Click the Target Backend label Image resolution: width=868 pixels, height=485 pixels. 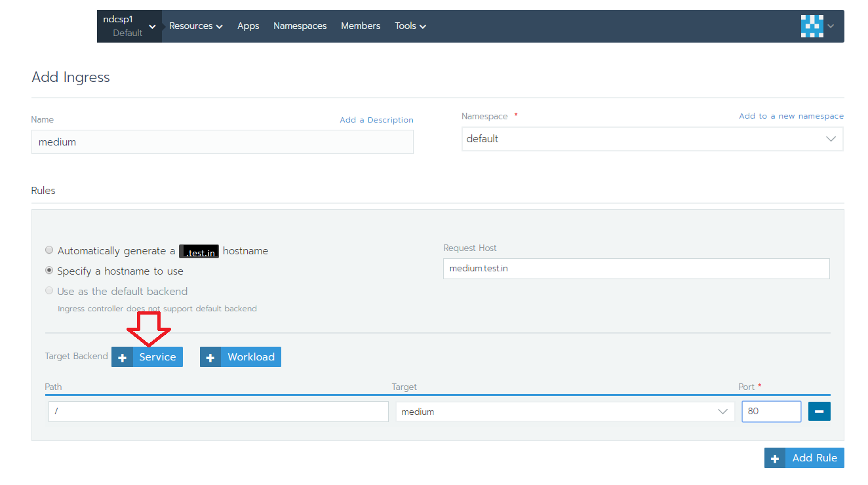pyautogui.click(x=76, y=357)
